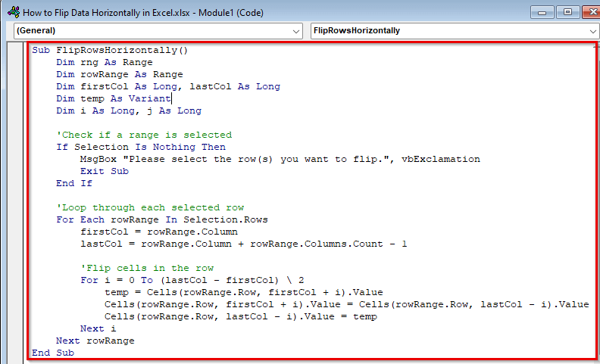Click the 'For i = 0 To (lastCol - firstCol)' line
The height and width of the screenshot is (364, 600).
[192, 280]
